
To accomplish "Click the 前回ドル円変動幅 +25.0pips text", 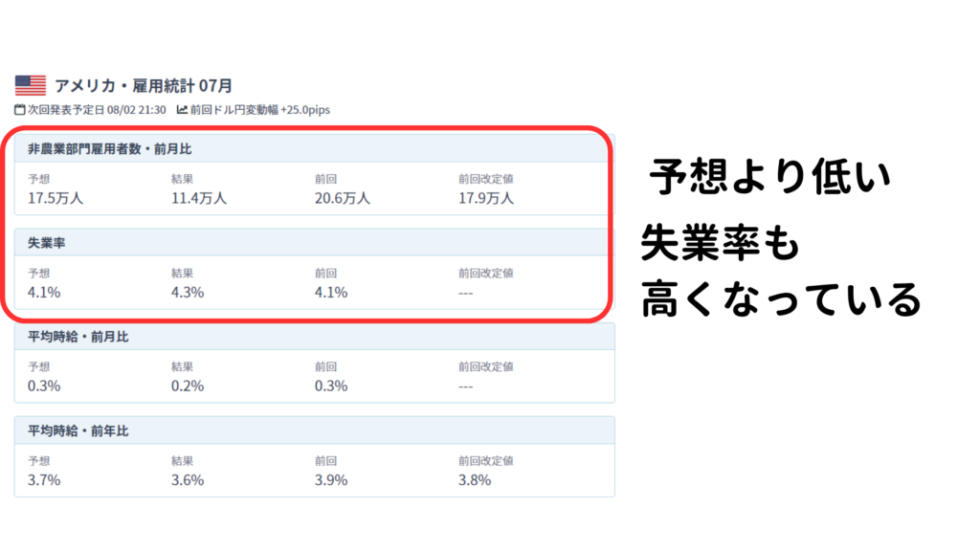I will 260,111.
